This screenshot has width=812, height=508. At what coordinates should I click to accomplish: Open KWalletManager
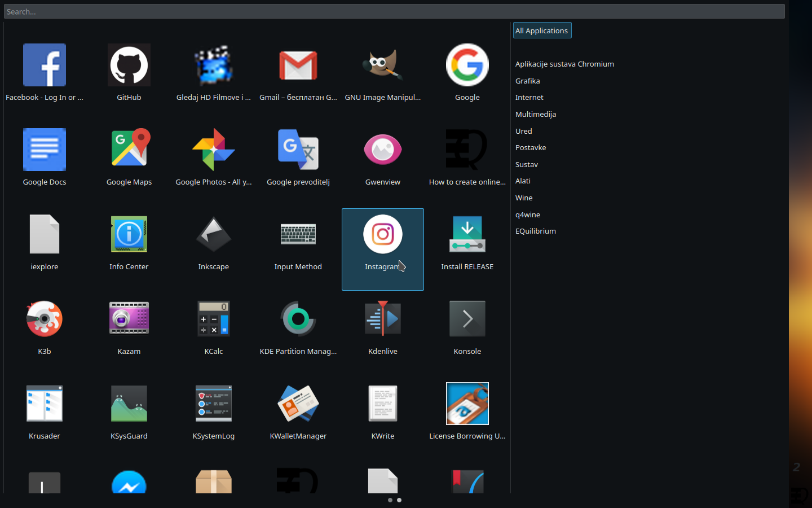click(298, 404)
